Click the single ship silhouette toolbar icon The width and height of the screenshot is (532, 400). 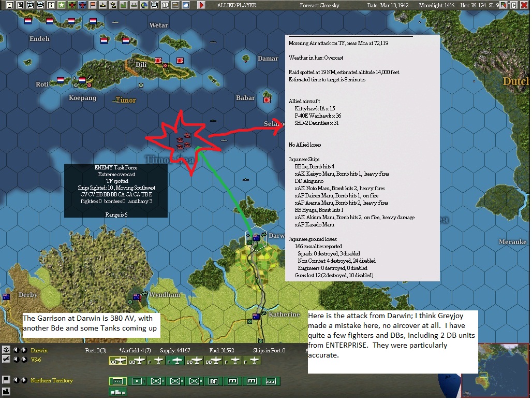click(103, 5)
